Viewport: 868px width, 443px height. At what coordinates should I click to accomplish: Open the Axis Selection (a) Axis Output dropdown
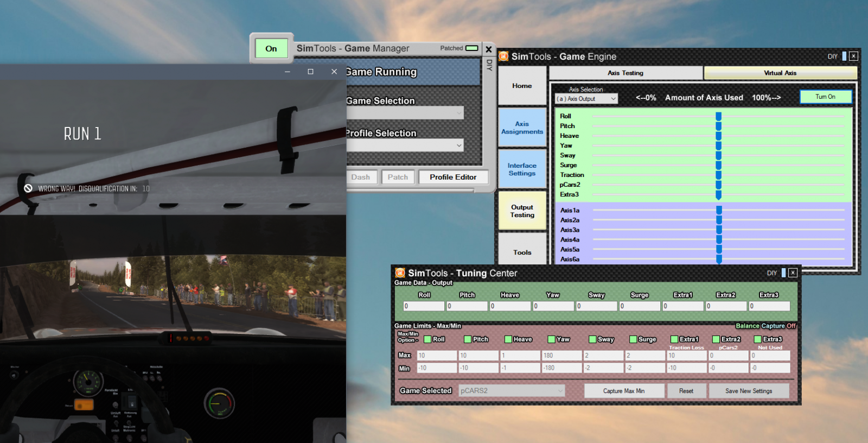586,99
